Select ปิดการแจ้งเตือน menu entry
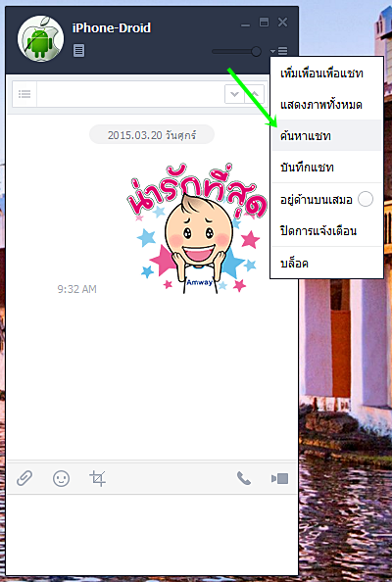Screen dimensions: 392x582 326,231
